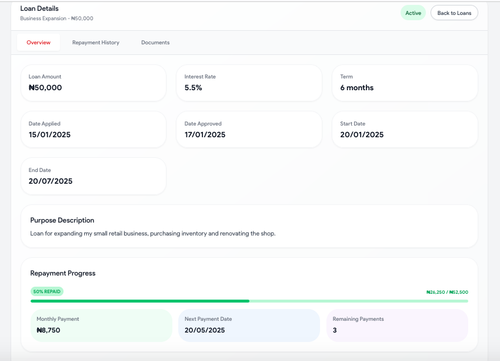500x361 pixels.
Task: Click the Purpose Description heading
Action: 62,220
